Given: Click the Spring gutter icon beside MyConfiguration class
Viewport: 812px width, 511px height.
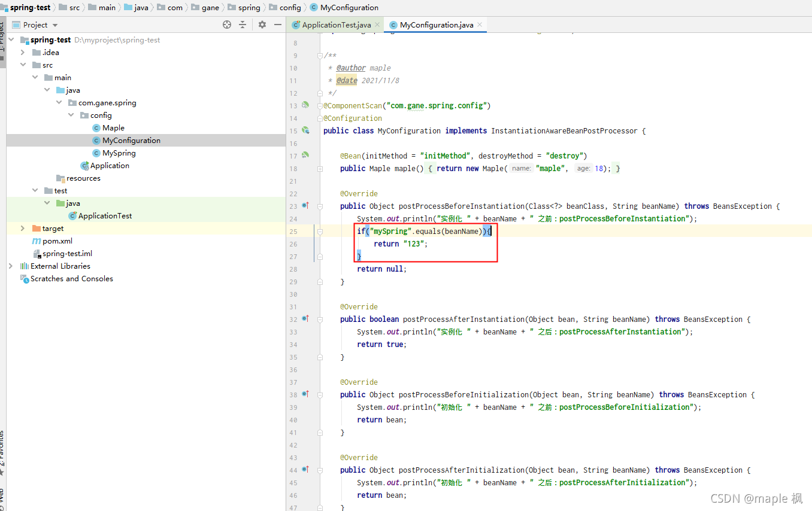Looking at the screenshot, I should 305,130.
